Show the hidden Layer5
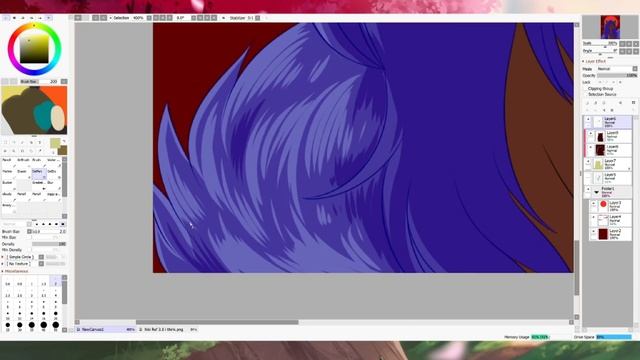 click(588, 176)
